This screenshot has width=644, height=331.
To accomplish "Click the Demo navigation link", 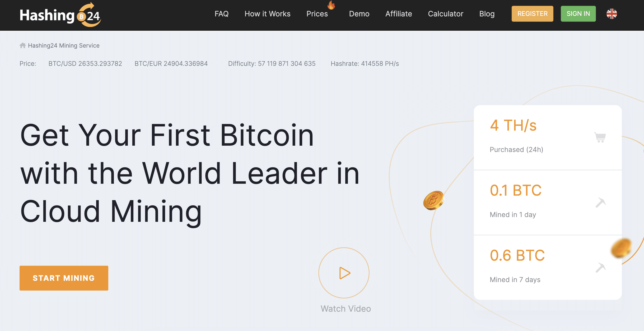I will (x=359, y=13).
